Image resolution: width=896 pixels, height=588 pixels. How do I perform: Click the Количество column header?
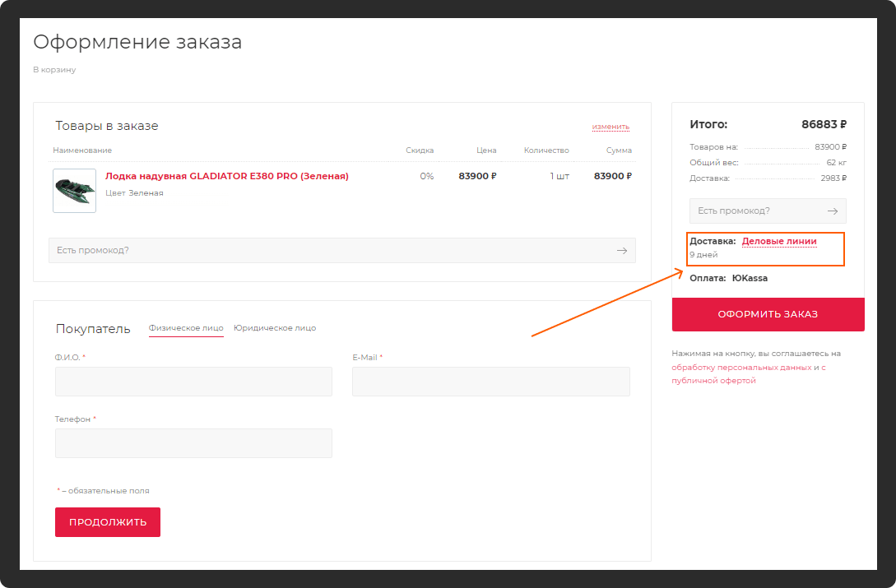[x=546, y=150]
